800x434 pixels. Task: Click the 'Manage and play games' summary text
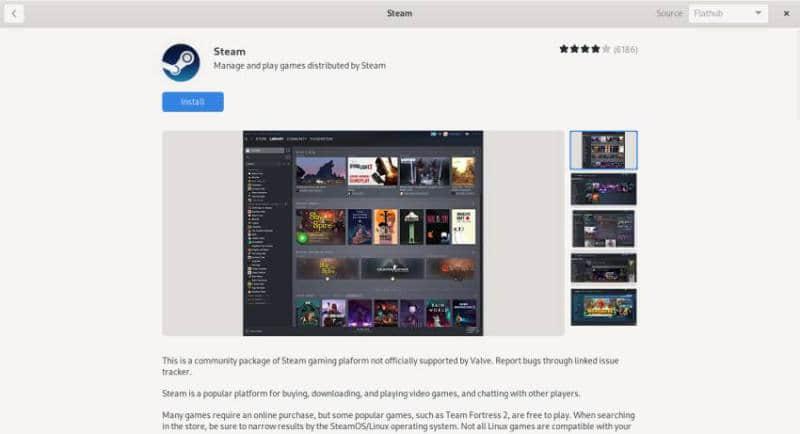click(299, 66)
